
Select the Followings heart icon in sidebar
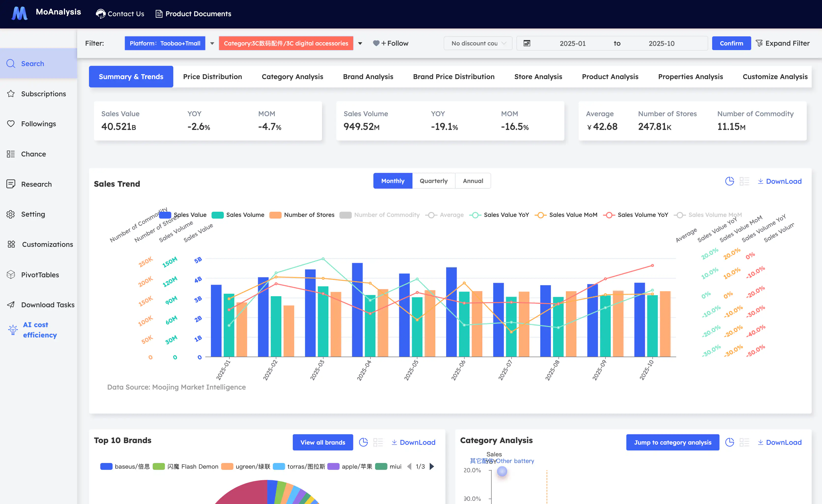click(11, 124)
